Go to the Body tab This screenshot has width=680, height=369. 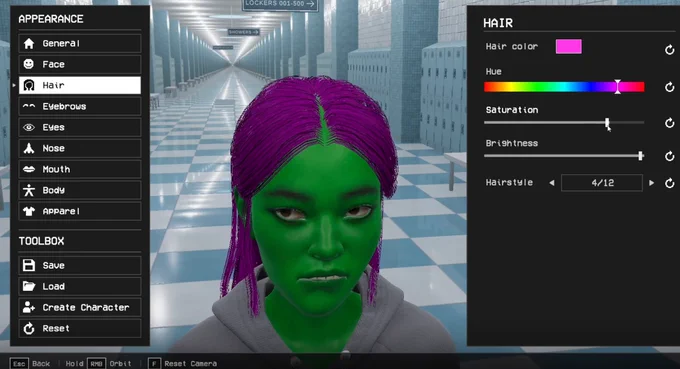coord(80,190)
